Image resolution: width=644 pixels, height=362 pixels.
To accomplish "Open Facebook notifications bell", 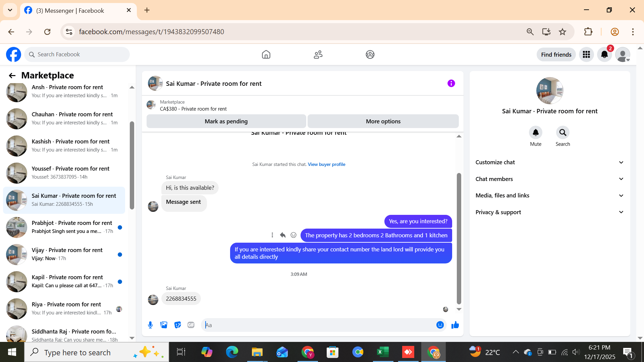I will tap(604, 54).
